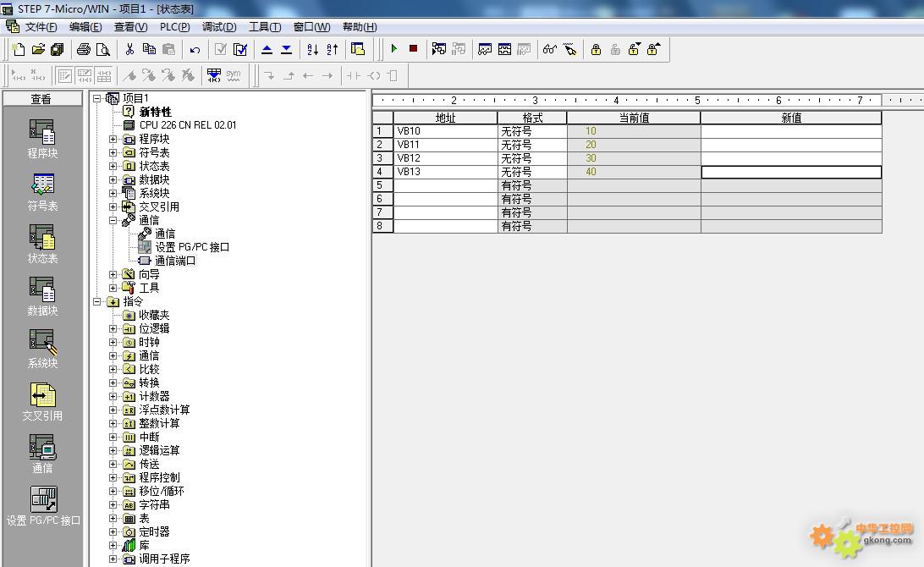The height and width of the screenshot is (567, 924).
Task: Click the Read All Forced lock icon
Action: pos(653,50)
